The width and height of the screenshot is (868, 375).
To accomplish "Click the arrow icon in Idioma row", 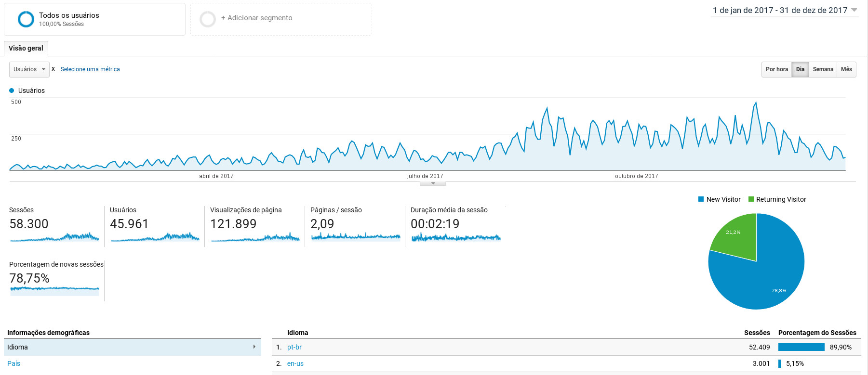I will click(x=254, y=347).
